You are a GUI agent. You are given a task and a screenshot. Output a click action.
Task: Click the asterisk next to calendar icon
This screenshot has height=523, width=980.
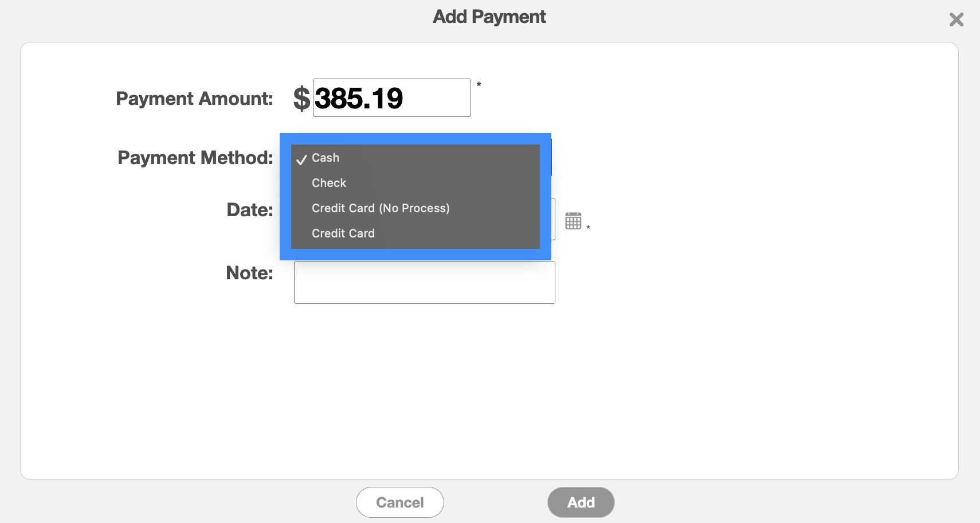[588, 228]
